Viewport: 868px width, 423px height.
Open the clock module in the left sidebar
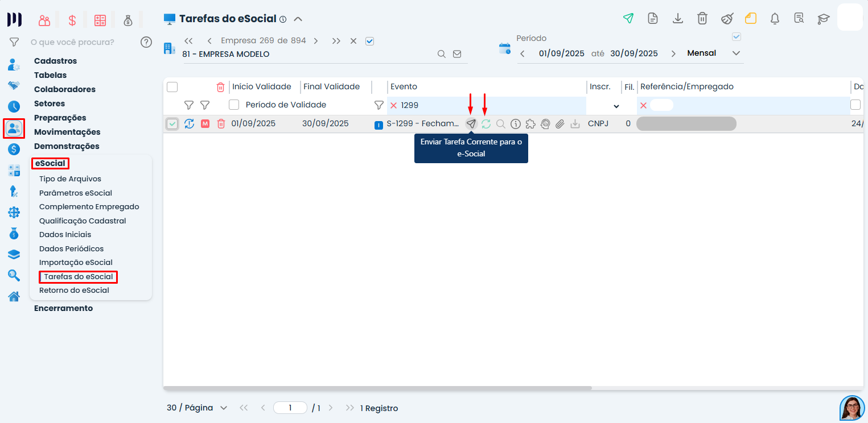tap(14, 106)
